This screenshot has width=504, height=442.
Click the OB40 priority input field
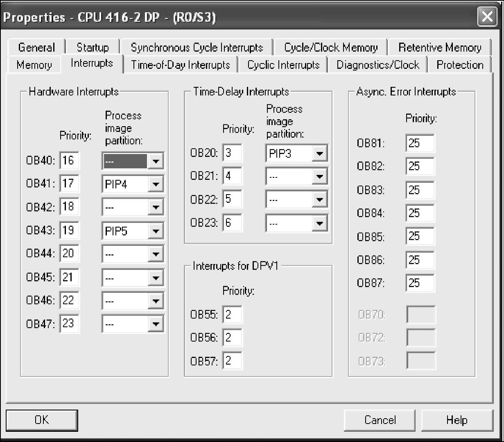pyautogui.click(x=69, y=161)
